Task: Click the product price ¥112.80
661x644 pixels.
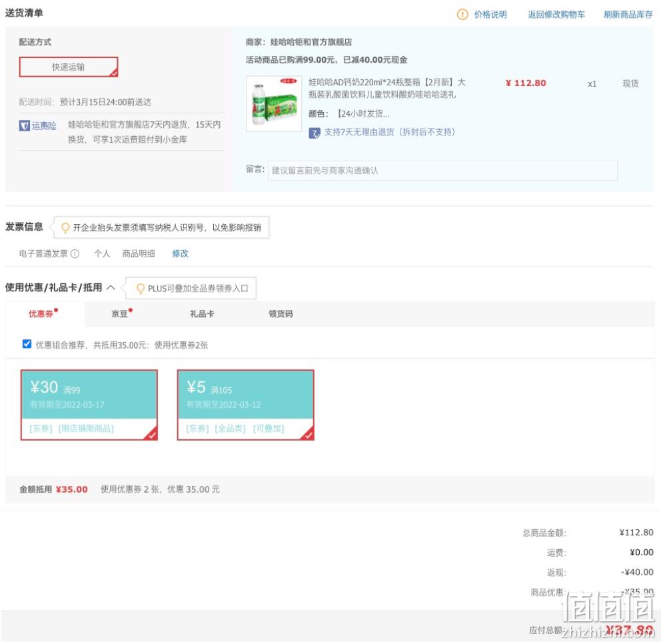Action: pos(526,83)
